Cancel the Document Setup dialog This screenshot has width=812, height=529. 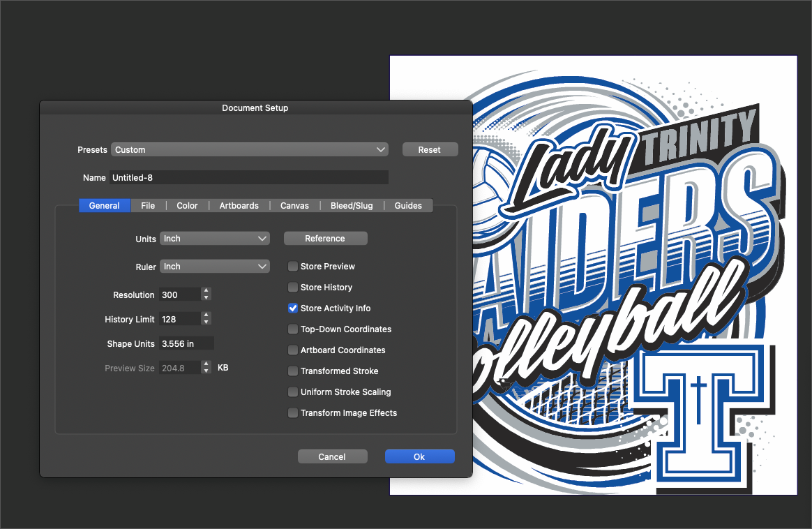332,456
